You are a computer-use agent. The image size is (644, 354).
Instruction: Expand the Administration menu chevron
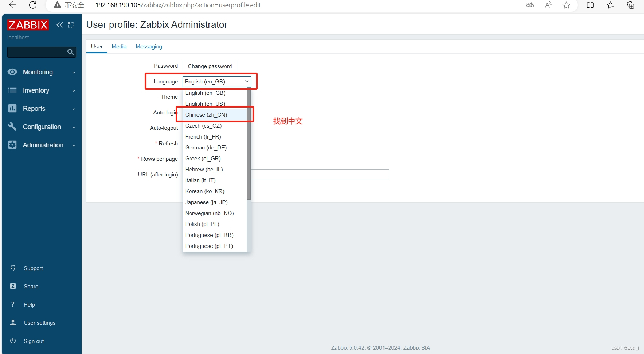74,145
